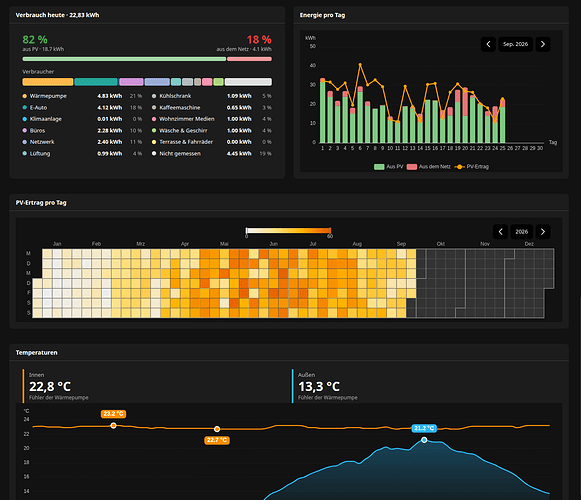
Task: Click the Lüftung consumer row
Action: pyautogui.click(x=82, y=153)
